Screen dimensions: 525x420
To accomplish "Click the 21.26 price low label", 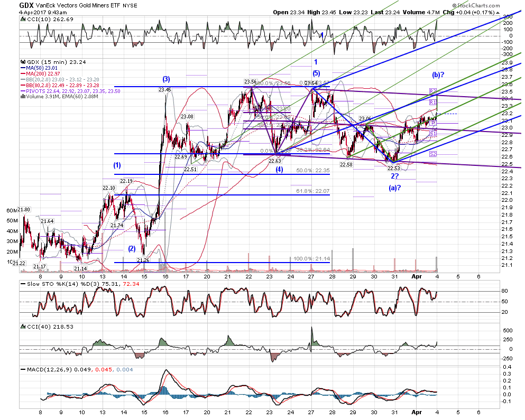I will tap(143, 260).
